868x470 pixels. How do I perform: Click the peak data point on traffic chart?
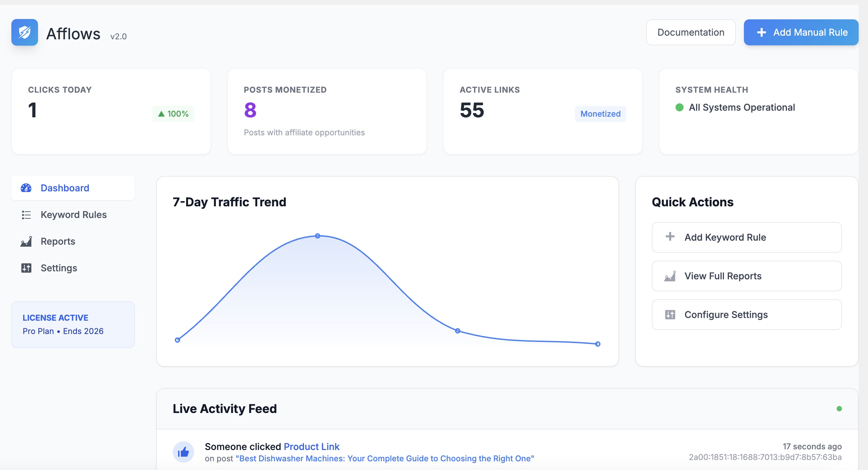tap(318, 236)
